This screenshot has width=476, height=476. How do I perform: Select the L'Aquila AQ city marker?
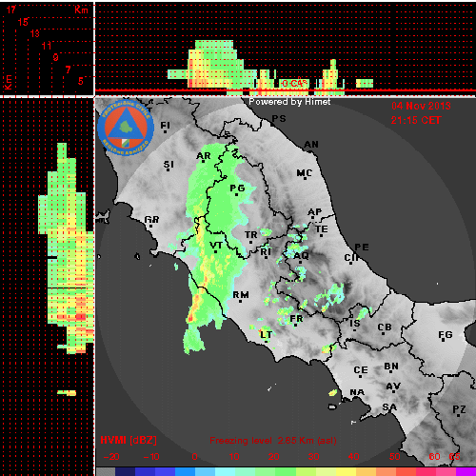(x=301, y=256)
